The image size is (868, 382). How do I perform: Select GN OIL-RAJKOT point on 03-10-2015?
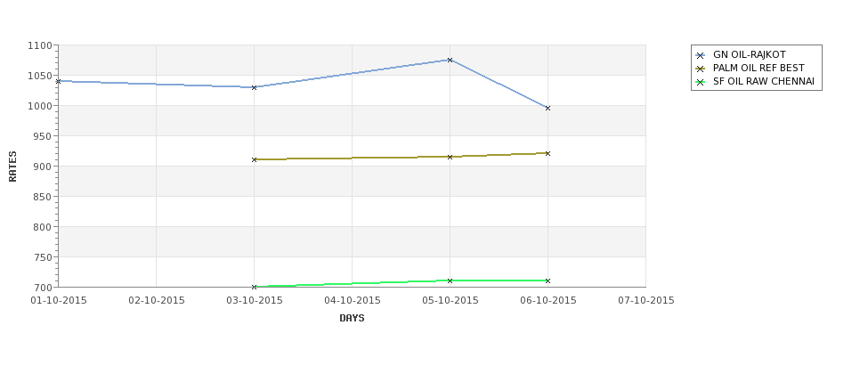pyautogui.click(x=255, y=87)
